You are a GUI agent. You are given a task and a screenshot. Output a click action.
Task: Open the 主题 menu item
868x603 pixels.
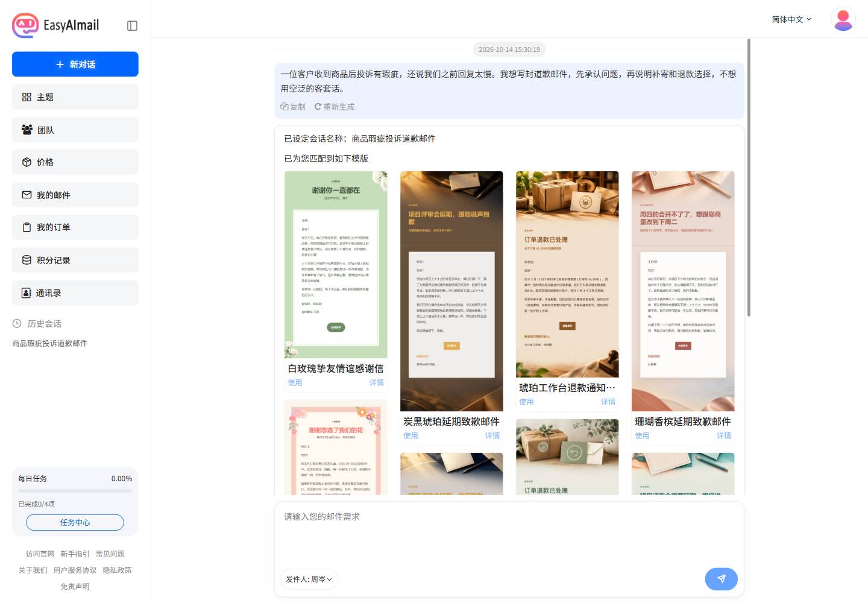click(x=75, y=97)
